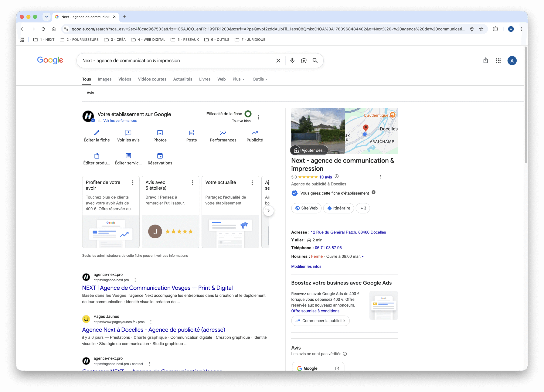Viewport: 544px width, 392px height.
Task: Call phone number 06 71 03 87 96
Action: coord(328,248)
